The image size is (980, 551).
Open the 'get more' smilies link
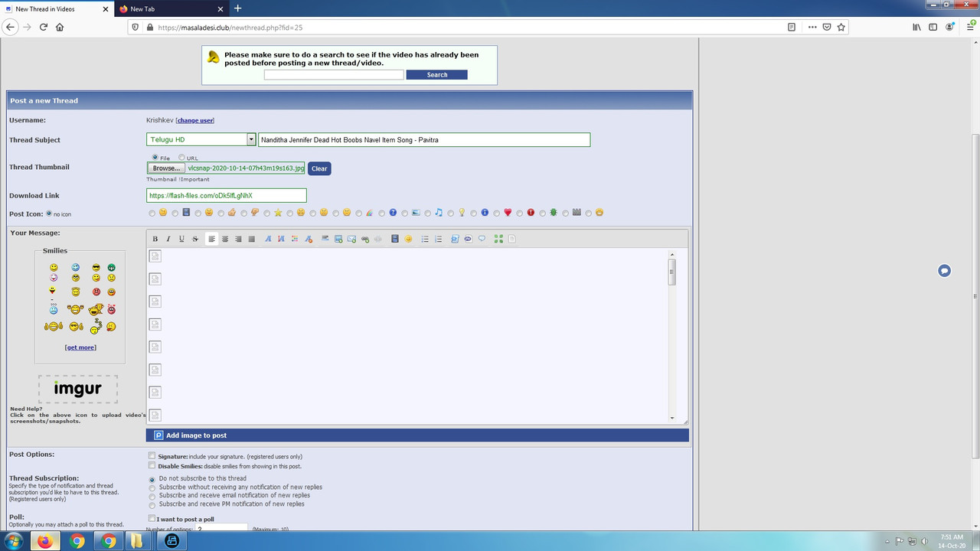[x=80, y=347]
